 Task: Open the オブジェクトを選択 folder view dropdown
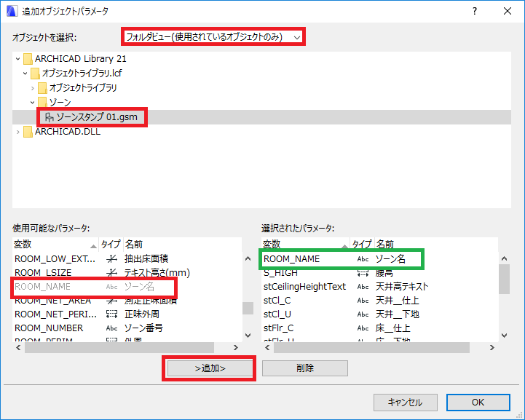click(x=213, y=36)
